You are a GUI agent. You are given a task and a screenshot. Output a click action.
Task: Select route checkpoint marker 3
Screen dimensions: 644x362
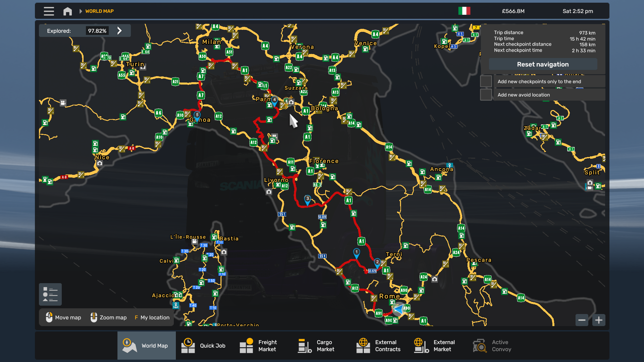pos(307,199)
